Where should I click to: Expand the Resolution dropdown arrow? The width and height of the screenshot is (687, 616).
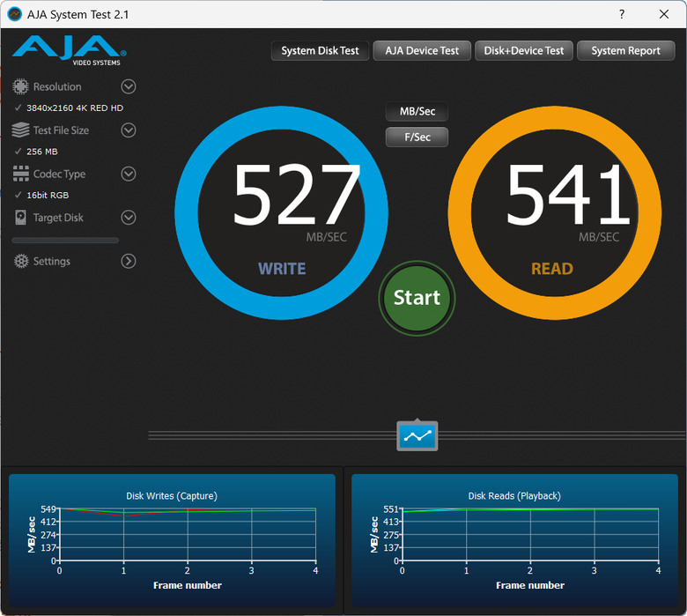coord(129,86)
